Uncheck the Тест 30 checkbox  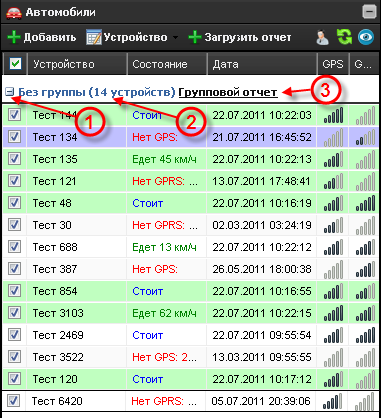coord(14,225)
